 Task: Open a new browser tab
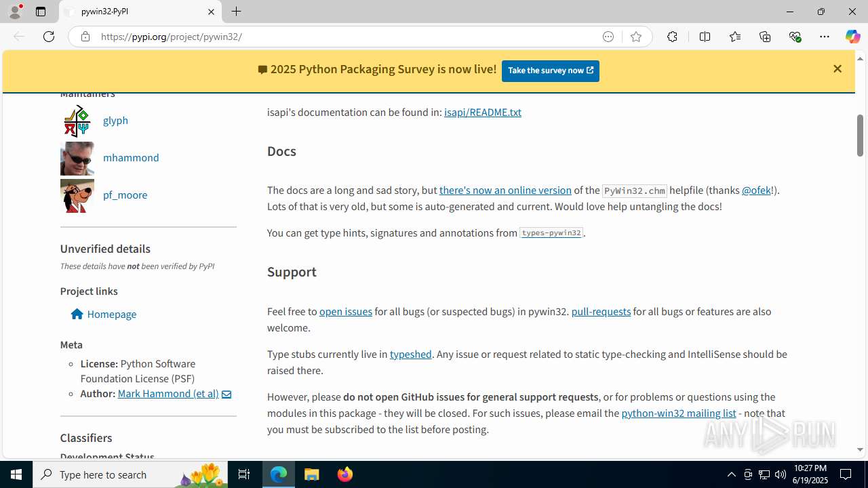pyautogui.click(x=237, y=12)
